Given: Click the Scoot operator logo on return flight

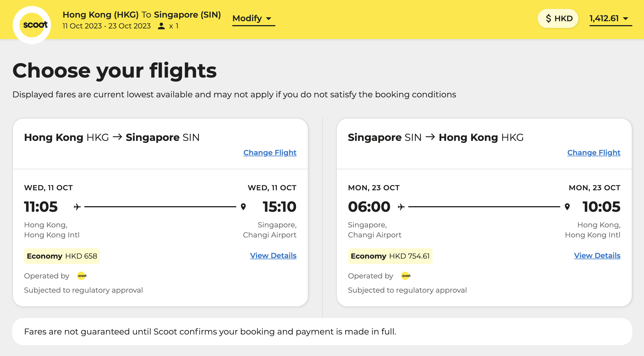Looking at the screenshot, I should pyautogui.click(x=406, y=276).
